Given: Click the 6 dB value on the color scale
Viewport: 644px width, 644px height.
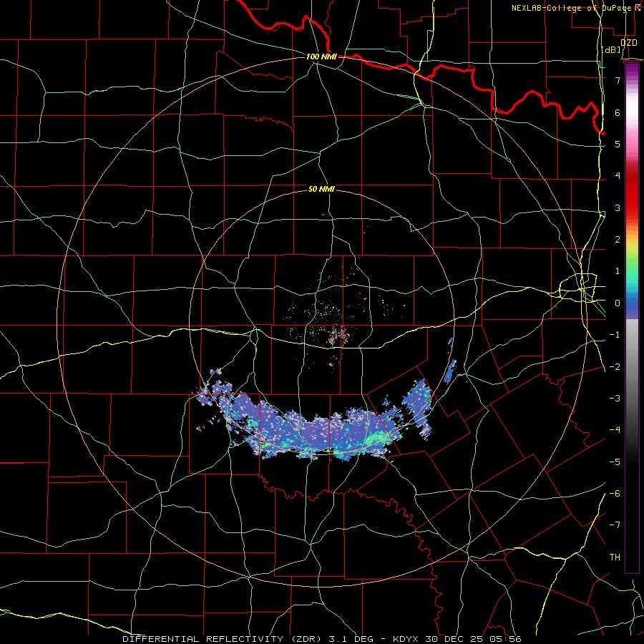Looking at the screenshot, I should coord(618,112).
